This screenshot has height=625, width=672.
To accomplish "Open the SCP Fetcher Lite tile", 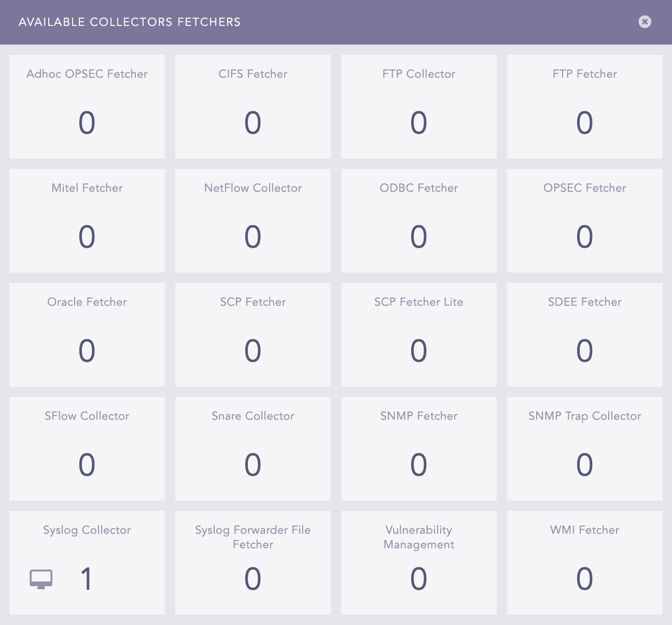I will [x=419, y=335].
